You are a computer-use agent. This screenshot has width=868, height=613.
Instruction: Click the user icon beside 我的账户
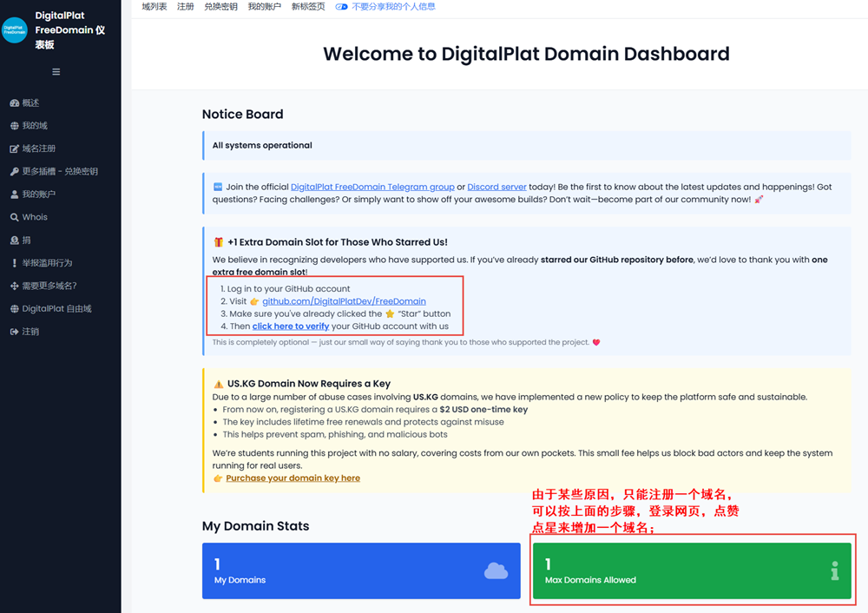point(15,194)
